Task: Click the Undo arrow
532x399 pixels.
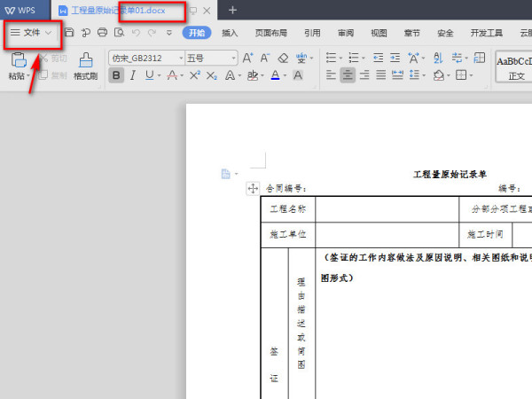Action: tap(136, 33)
